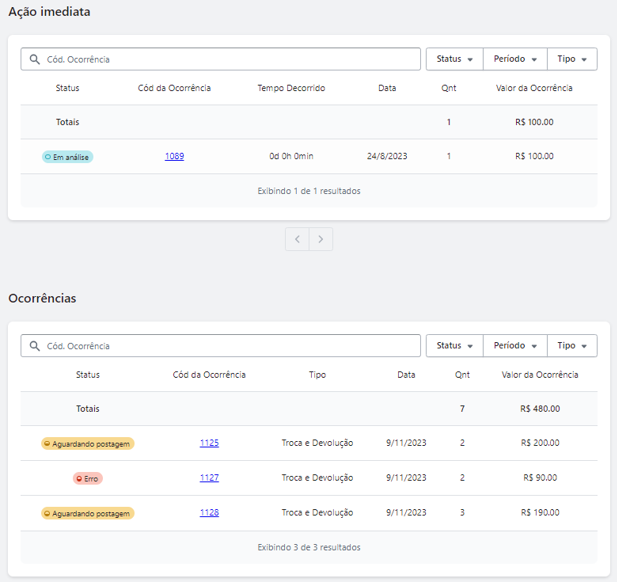Click search magnifier icon in Ação imediata
The height and width of the screenshot is (582, 617).
(x=35, y=59)
